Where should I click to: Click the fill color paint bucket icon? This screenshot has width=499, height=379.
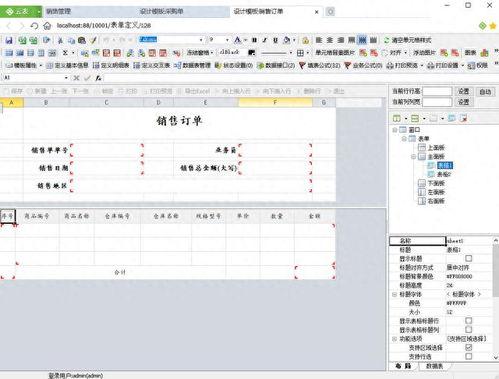pos(286,40)
